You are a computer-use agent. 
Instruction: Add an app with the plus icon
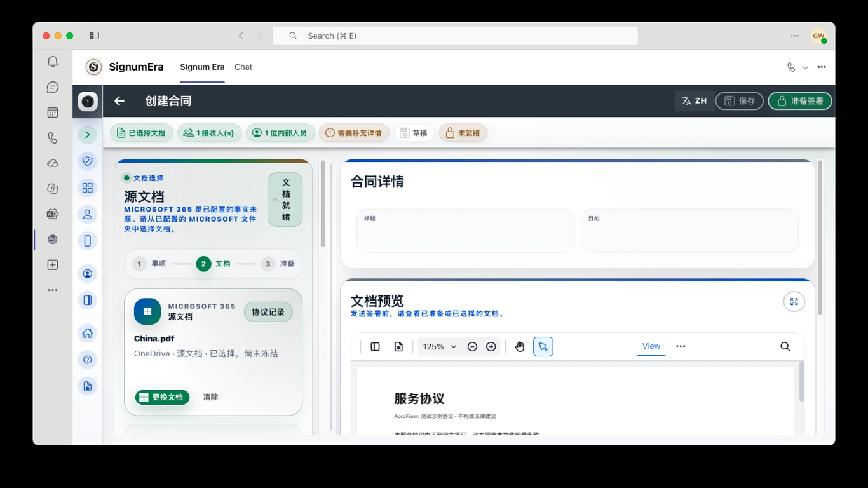tap(53, 265)
